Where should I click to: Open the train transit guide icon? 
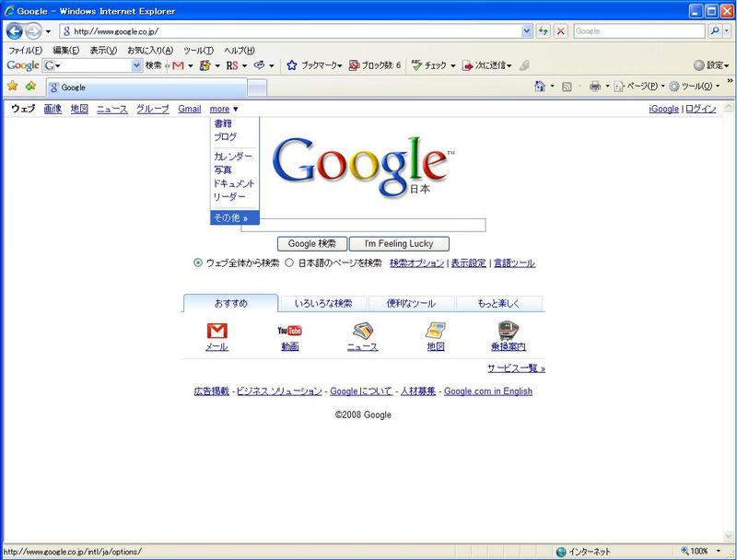click(509, 331)
